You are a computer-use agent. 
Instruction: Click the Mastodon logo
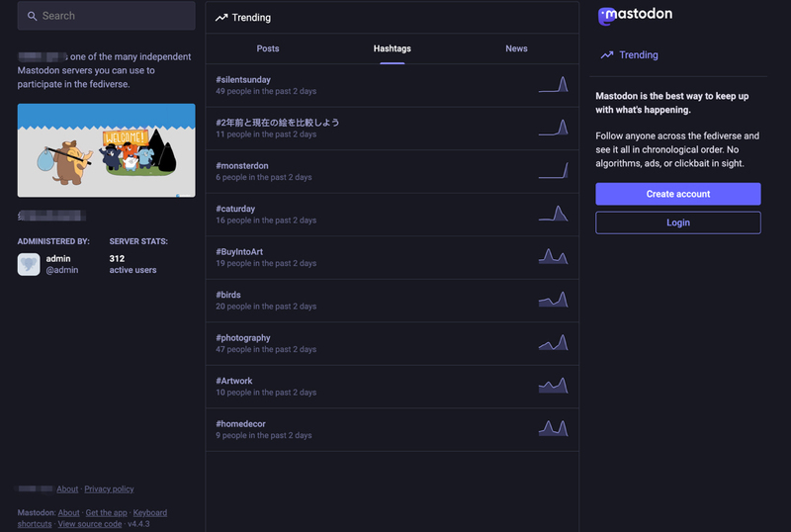tap(635, 15)
